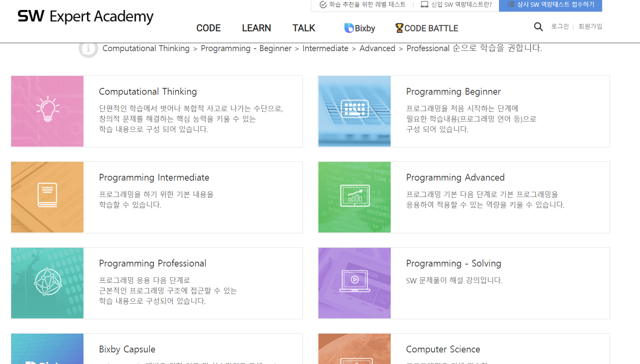Open Programming Advanced course title
The height and width of the screenshot is (364, 640).
(455, 177)
